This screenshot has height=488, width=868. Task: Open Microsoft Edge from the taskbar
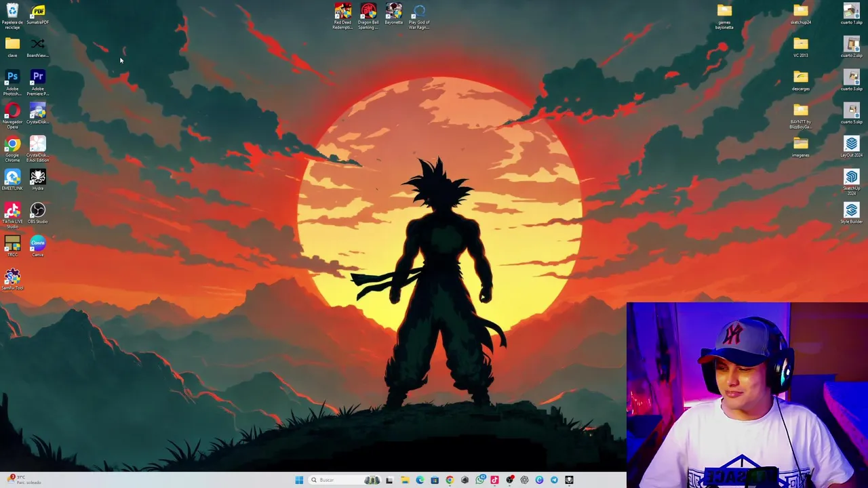click(420, 480)
